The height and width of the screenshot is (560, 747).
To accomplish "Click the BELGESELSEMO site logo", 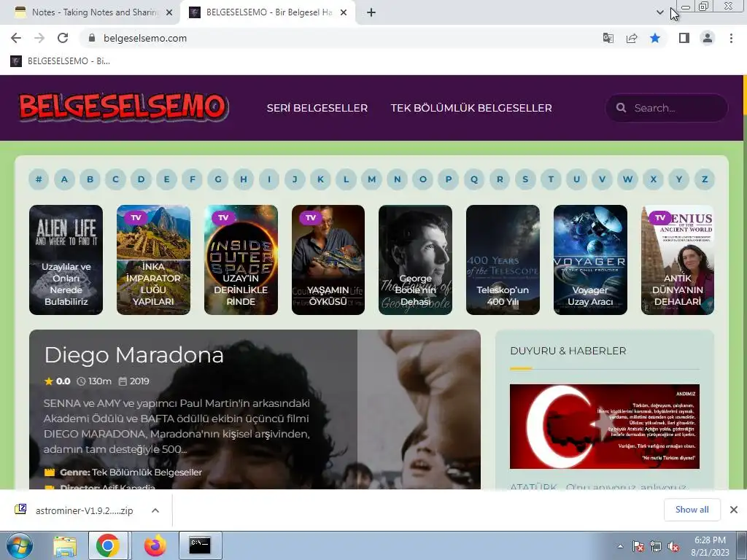I will click(x=124, y=106).
